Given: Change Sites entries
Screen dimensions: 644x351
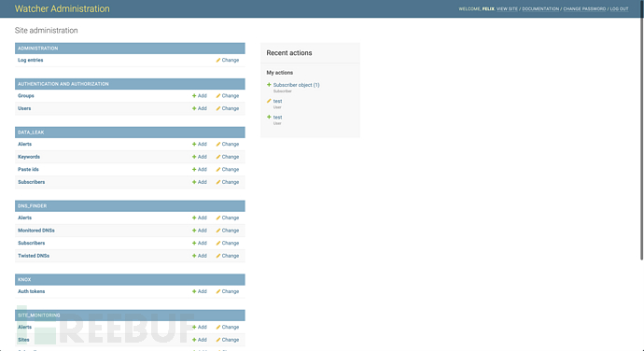Looking at the screenshot, I should coord(228,340).
